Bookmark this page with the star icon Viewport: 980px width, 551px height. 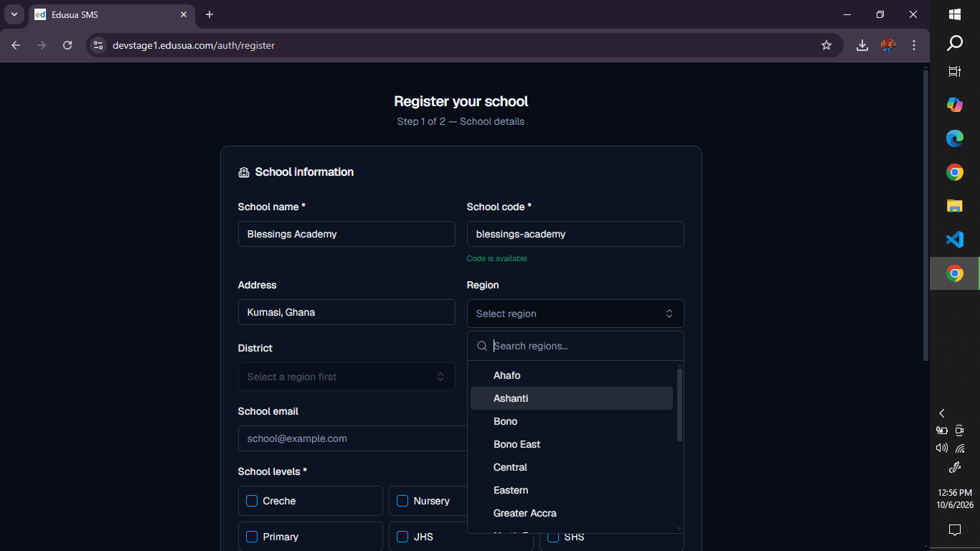click(x=826, y=45)
